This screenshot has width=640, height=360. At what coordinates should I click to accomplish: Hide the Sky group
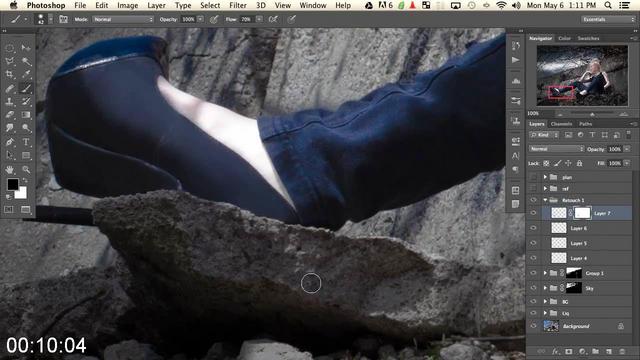[533, 288]
